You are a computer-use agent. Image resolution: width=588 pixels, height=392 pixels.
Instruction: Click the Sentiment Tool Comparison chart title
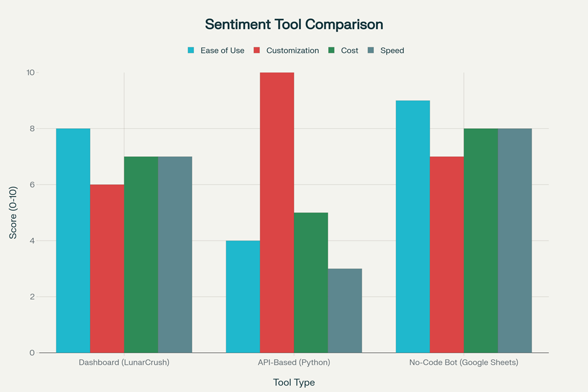coord(294,24)
